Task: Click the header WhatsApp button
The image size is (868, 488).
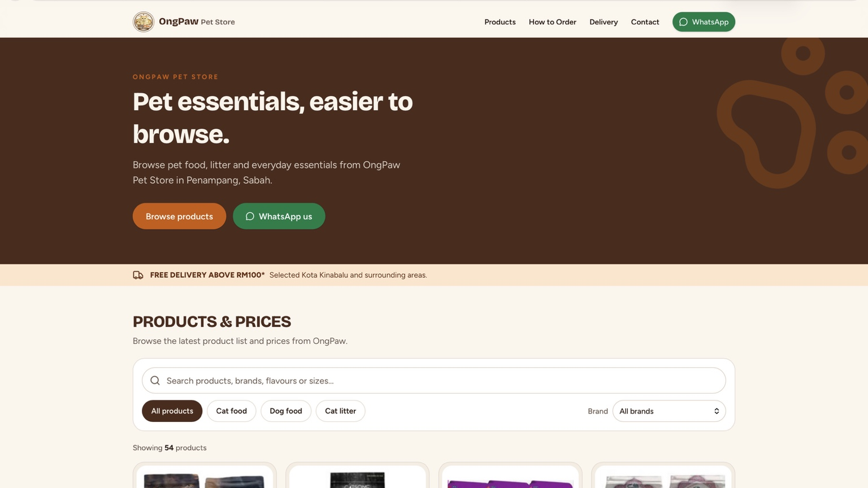Action: coord(704,22)
